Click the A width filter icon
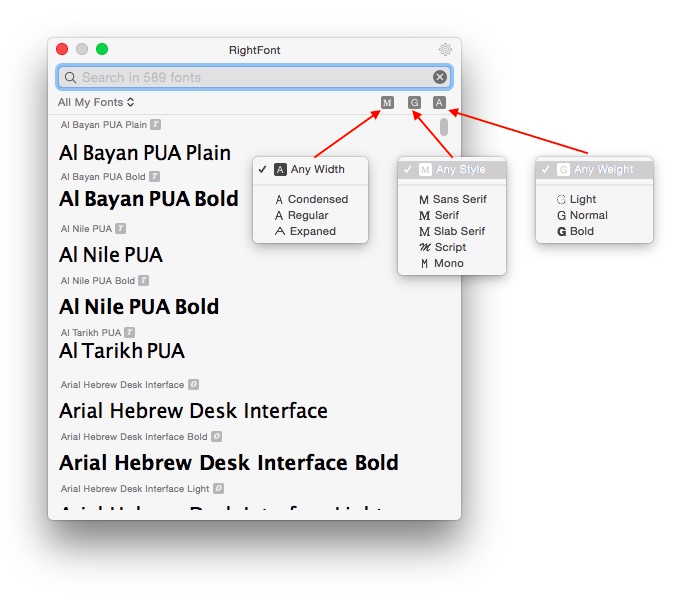The width and height of the screenshot is (700, 594). coord(439,103)
